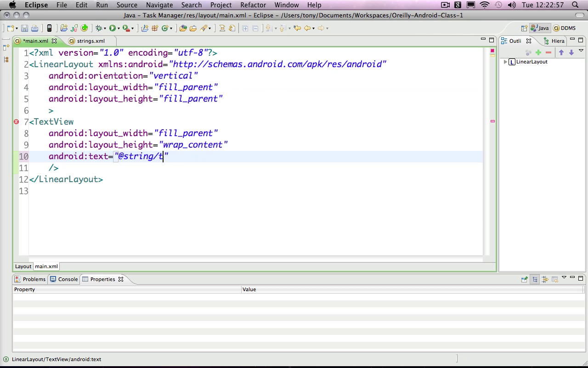
Task: Click the New Android Test Project icon
Action: point(74,28)
